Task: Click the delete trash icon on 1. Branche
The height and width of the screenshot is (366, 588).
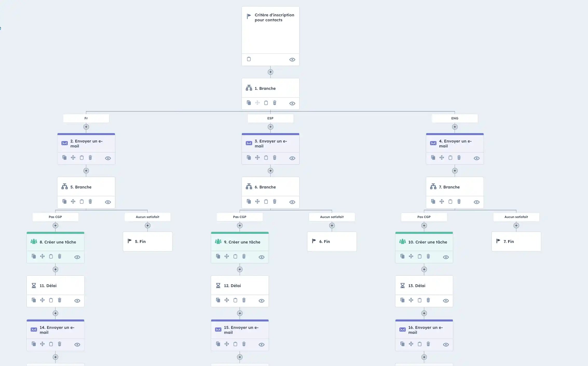Action: (275, 103)
